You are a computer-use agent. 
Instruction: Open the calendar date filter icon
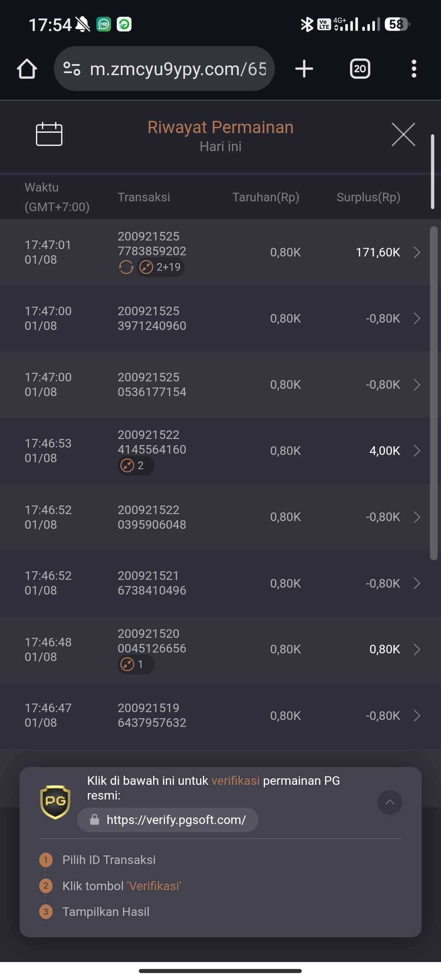coord(49,134)
